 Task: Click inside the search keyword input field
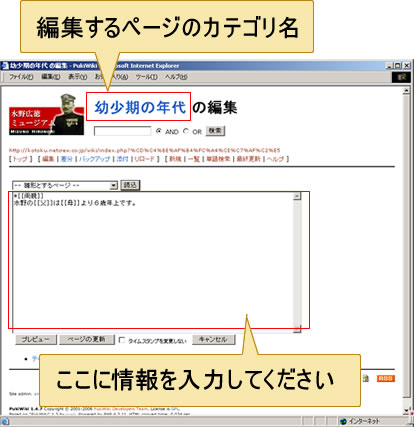(x=123, y=131)
